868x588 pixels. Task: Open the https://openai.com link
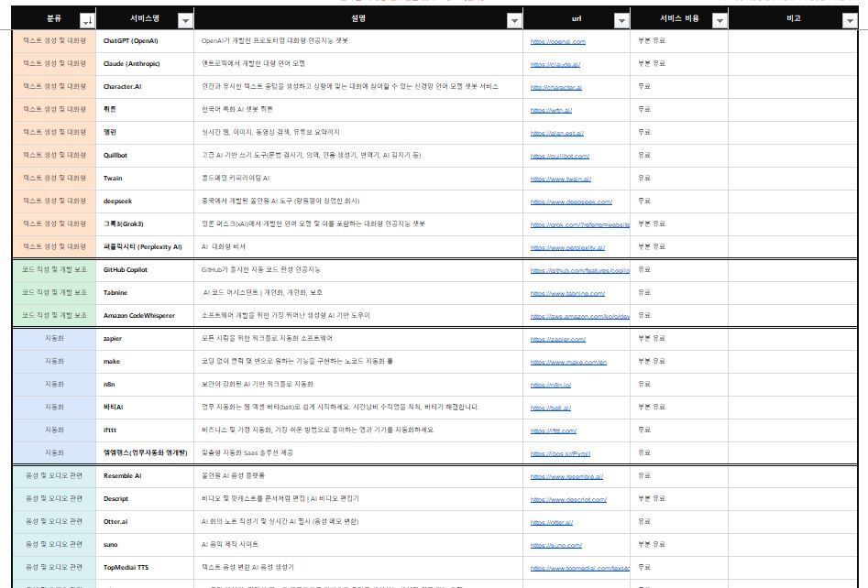point(557,41)
